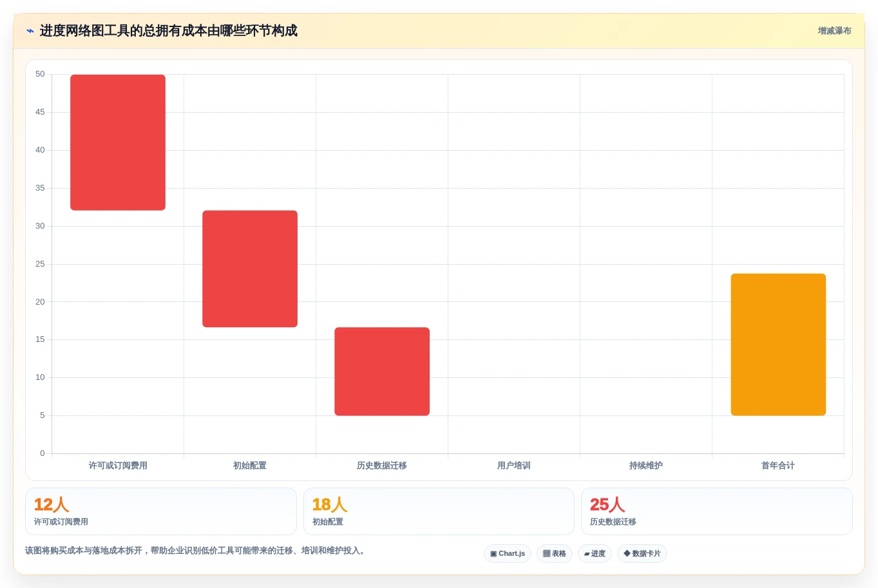Image resolution: width=878 pixels, height=588 pixels.
Task: Click the orange 首年合计 total bar
Action: pyautogui.click(x=778, y=345)
